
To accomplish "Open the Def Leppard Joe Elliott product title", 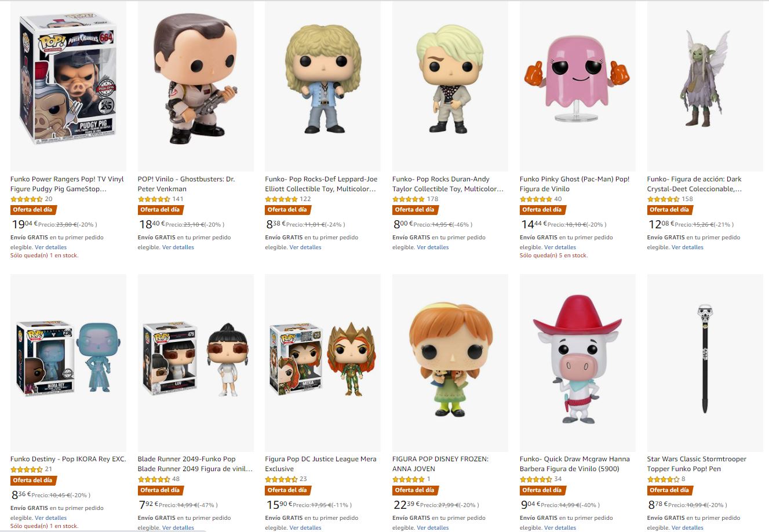I will coord(321,184).
